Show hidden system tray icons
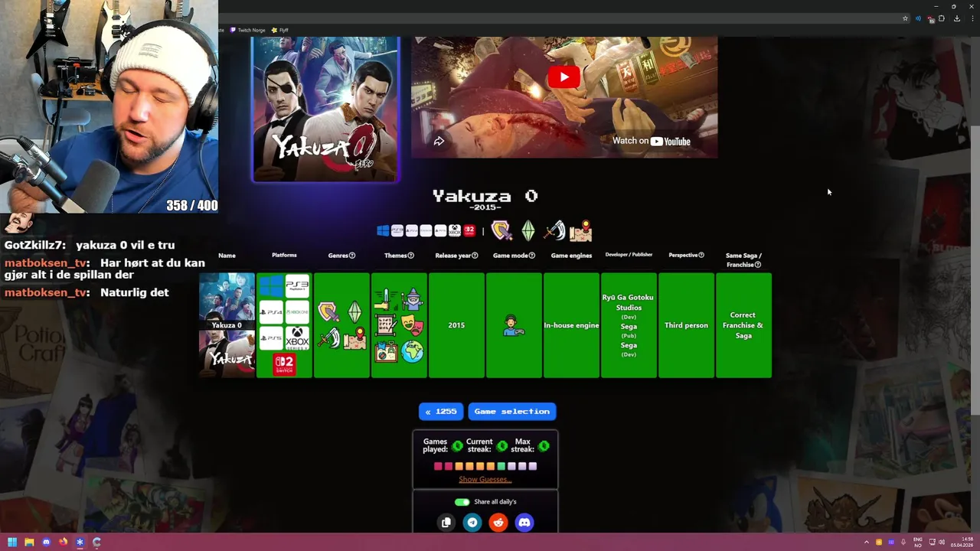The image size is (980, 551). pos(867,542)
